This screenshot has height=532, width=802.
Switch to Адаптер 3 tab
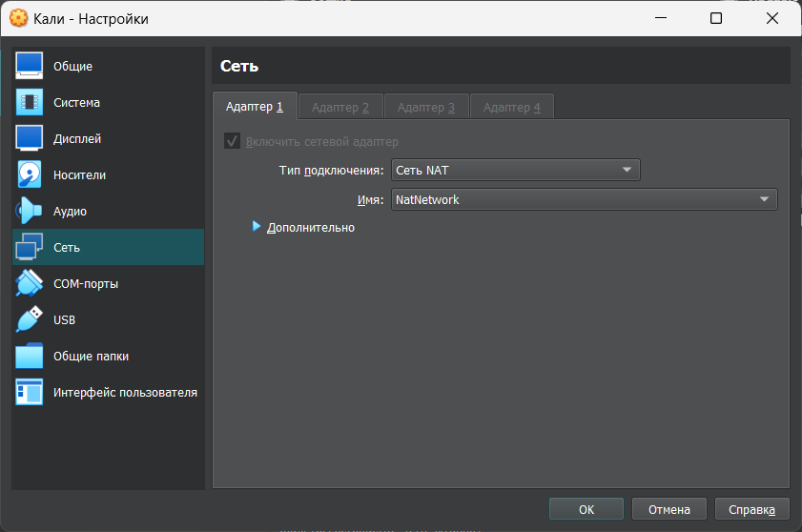pos(426,108)
